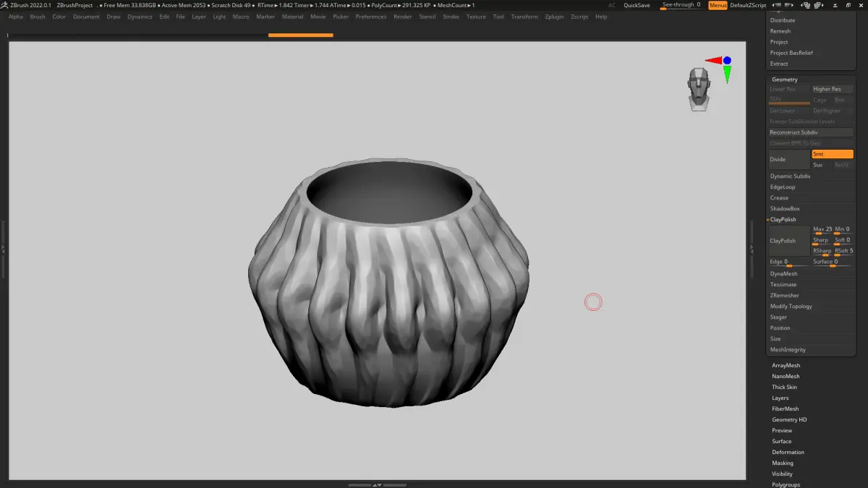Image resolution: width=868 pixels, height=488 pixels.
Task: Click the DefaultZScript button
Action: (x=748, y=5)
